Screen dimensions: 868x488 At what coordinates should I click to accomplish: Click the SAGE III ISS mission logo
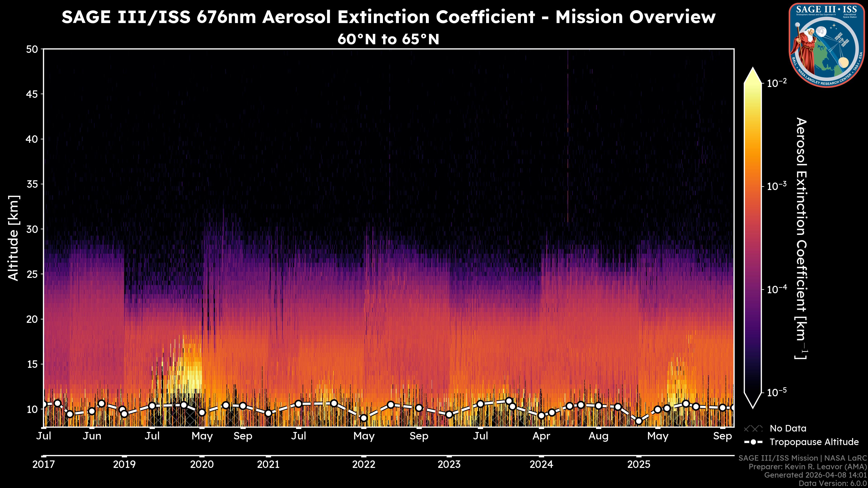[x=827, y=45]
